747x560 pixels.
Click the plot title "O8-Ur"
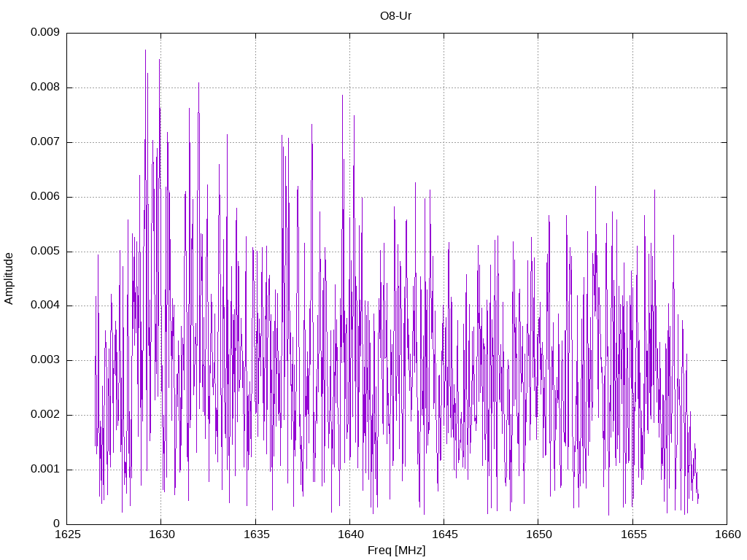[395, 16]
